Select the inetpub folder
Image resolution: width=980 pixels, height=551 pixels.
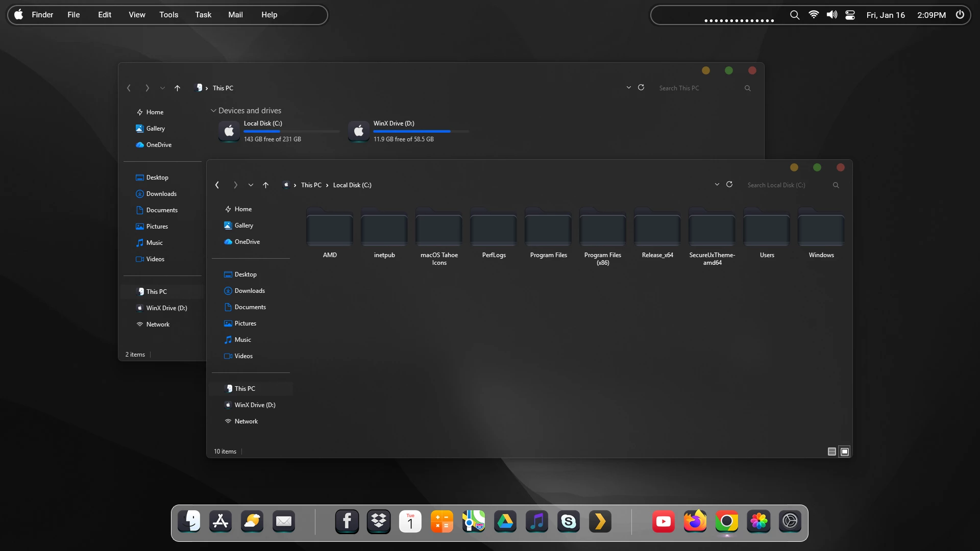384,233
